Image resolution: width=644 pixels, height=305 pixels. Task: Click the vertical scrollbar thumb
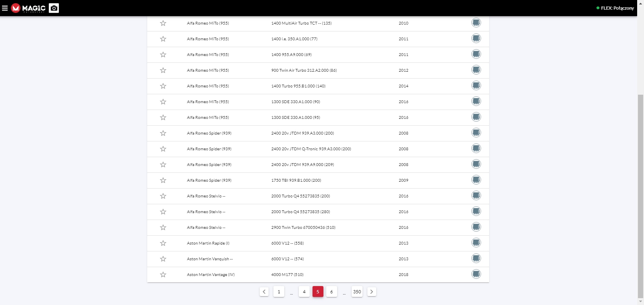tap(640, 196)
